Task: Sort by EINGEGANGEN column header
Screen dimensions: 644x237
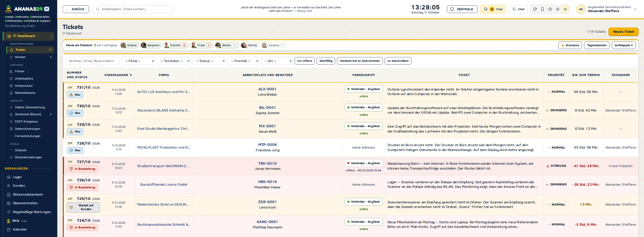Action: point(118,75)
